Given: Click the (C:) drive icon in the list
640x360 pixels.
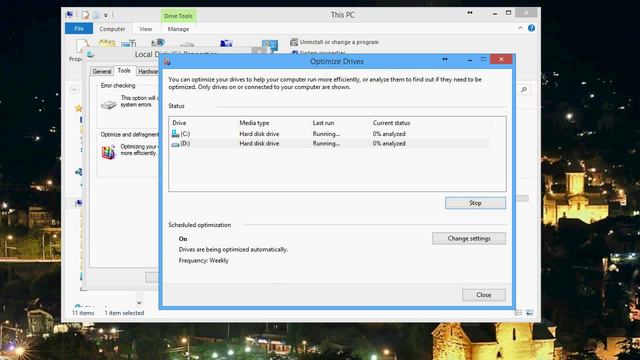Looking at the screenshot, I should tap(176, 133).
